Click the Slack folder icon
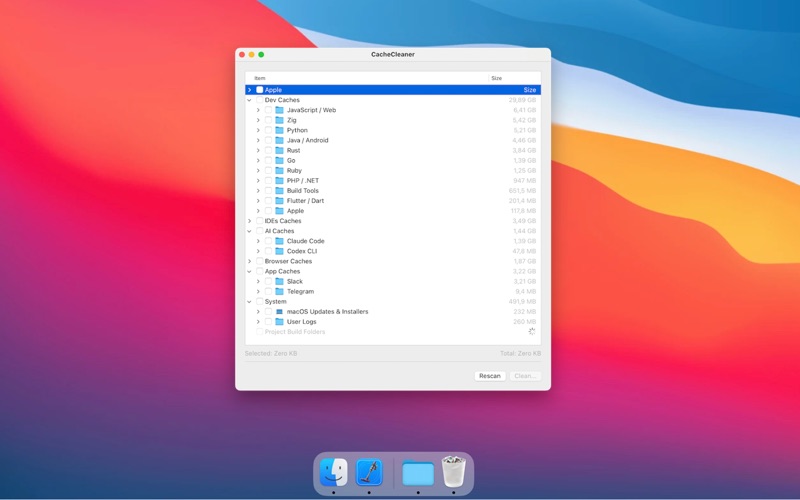This screenshot has height=500, width=800. click(279, 281)
